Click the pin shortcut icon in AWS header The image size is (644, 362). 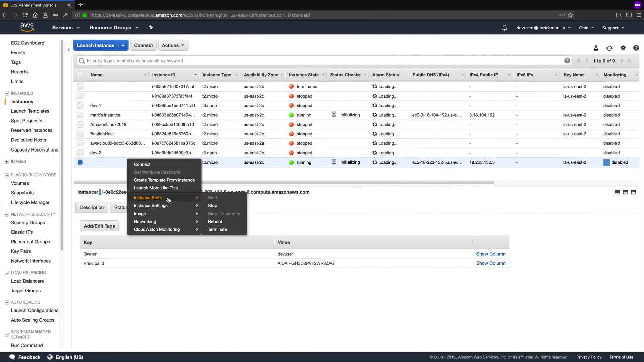tap(151, 27)
